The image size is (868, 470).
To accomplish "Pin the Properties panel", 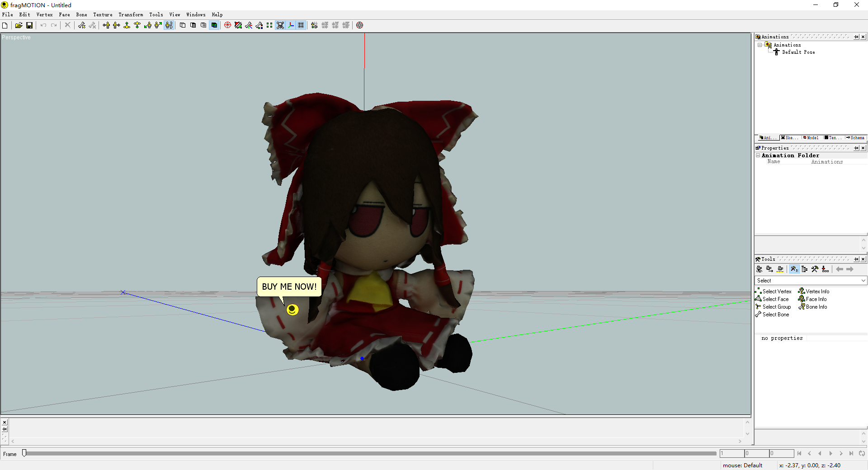I will [856, 148].
